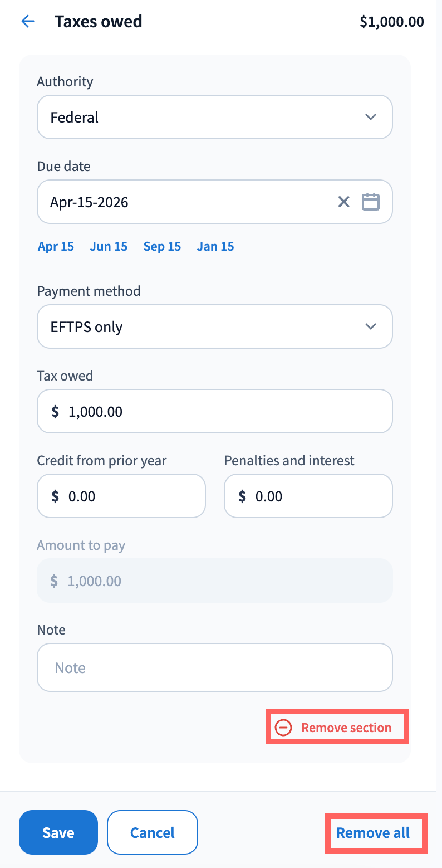This screenshot has width=442, height=868.
Task: Click Remove section text
Action: pos(346,728)
